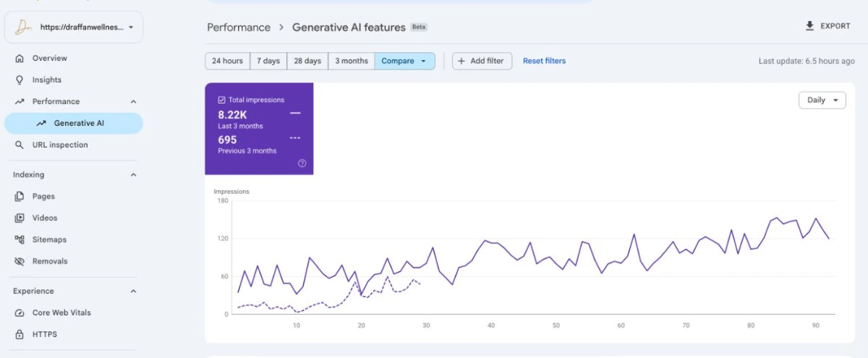Collapse the Experience section chevron

click(133, 291)
